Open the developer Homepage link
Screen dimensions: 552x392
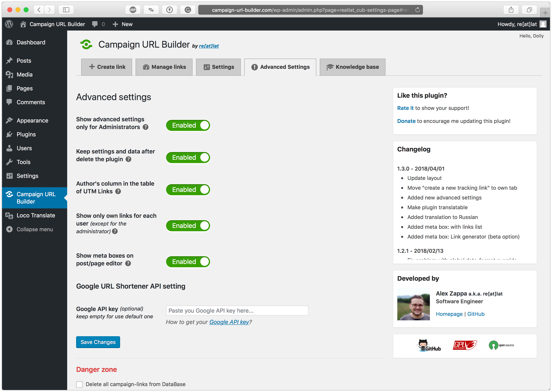[449, 314]
